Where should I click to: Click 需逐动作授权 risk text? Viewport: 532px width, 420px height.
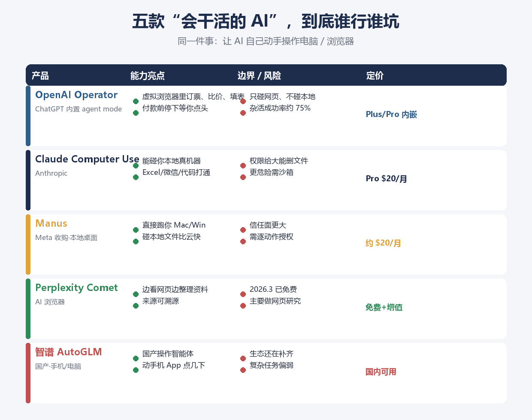272,237
